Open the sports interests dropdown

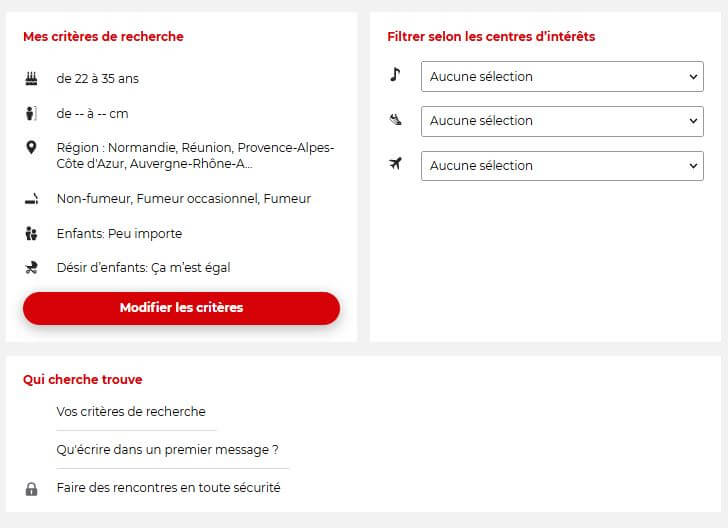tap(562, 121)
